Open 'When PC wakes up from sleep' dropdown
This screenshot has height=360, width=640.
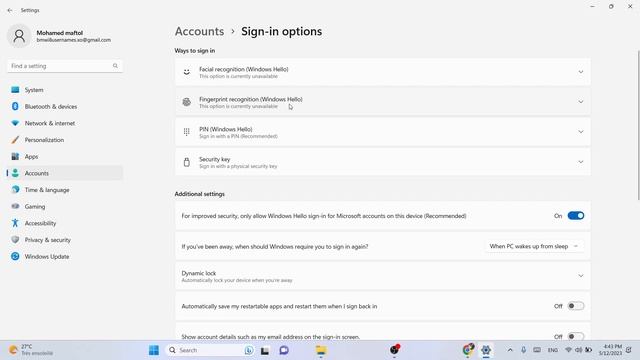534,247
